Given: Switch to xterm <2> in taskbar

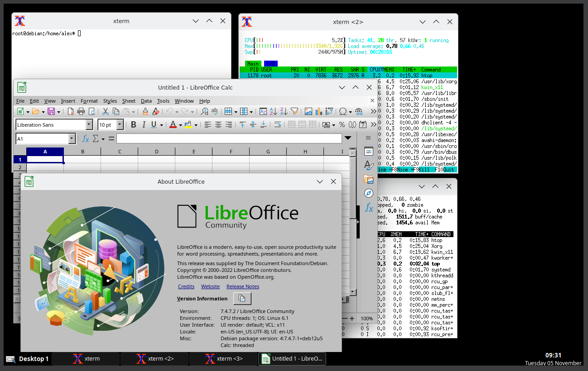Looking at the screenshot, I should [154, 359].
